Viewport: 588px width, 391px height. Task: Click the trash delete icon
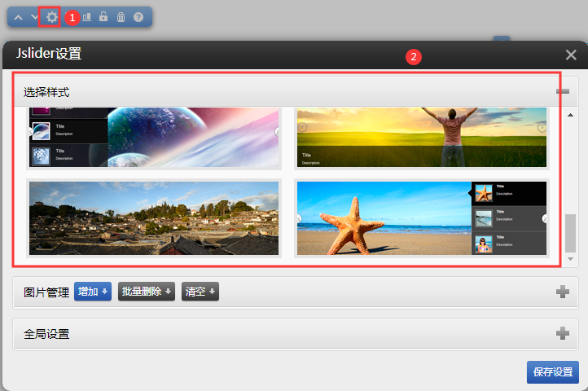pyautogui.click(x=121, y=16)
